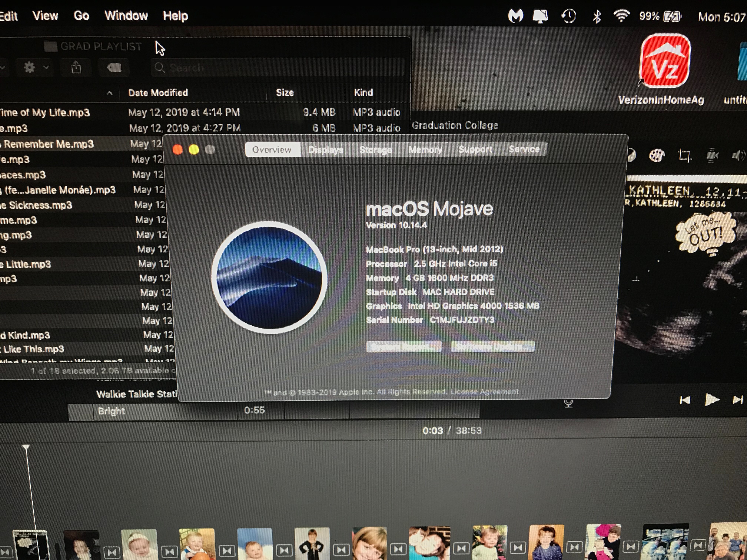Switch to the Storage tab
Image resolution: width=747 pixels, height=560 pixels.
[375, 149]
